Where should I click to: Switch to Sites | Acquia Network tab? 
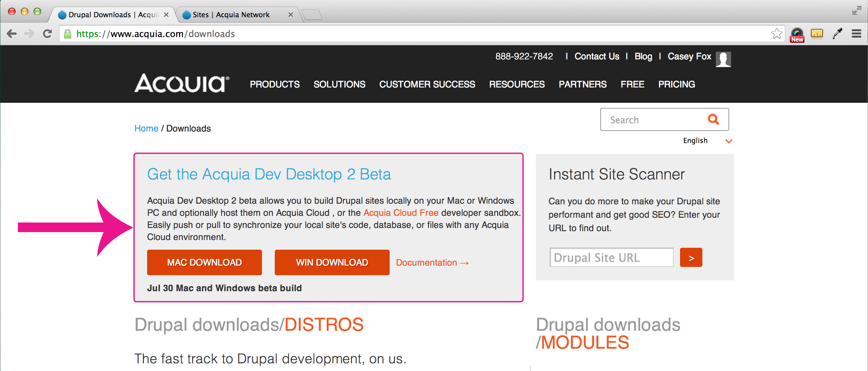click(231, 15)
